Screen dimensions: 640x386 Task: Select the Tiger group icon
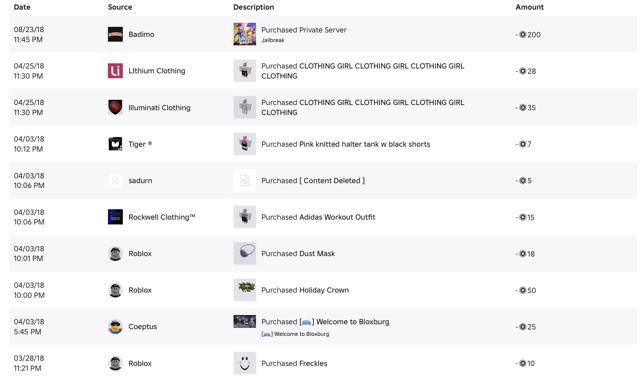click(x=115, y=144)
